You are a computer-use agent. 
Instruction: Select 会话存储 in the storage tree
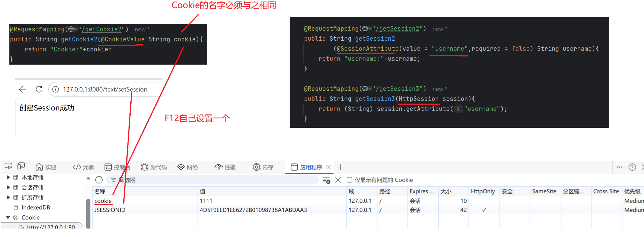coord(32,187)
